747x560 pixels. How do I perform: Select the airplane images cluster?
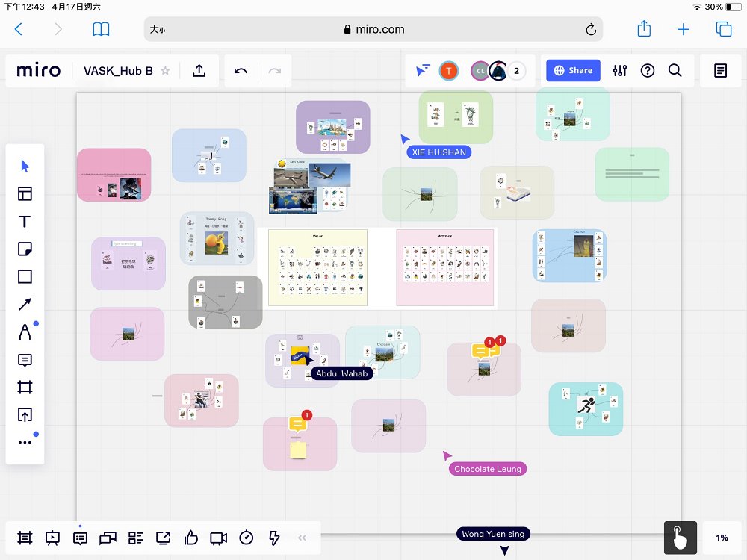click(x=310, y=187)
